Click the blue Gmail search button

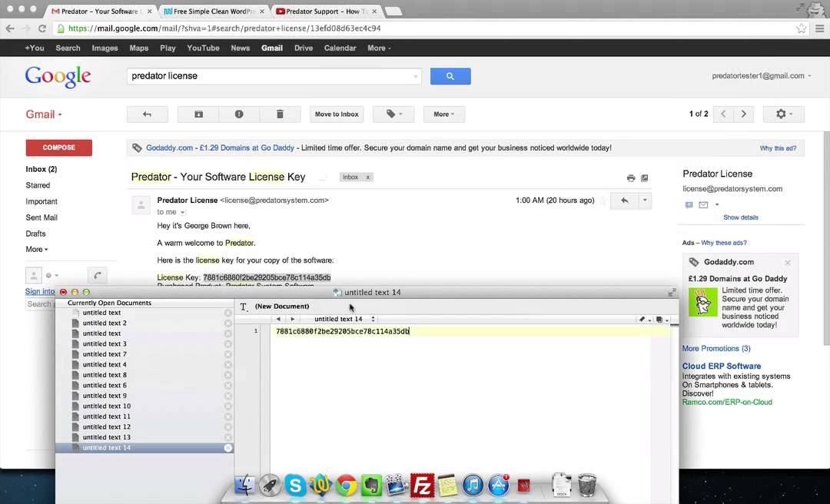coord(450,76)
